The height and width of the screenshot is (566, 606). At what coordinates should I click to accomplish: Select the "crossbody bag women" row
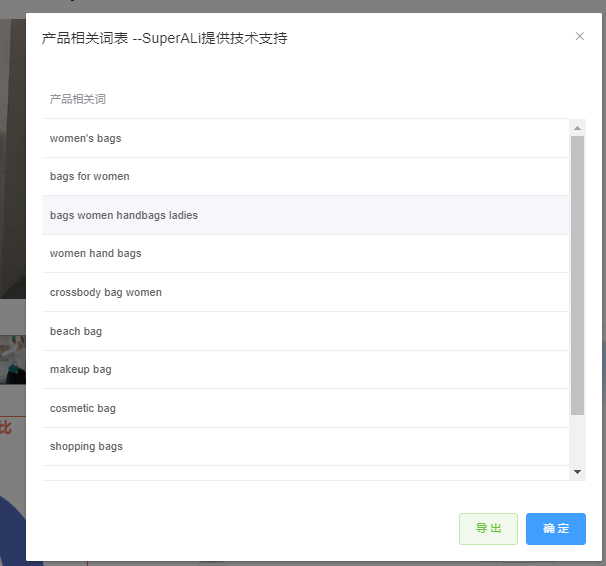pyautogui.click(x=305, y=292)
